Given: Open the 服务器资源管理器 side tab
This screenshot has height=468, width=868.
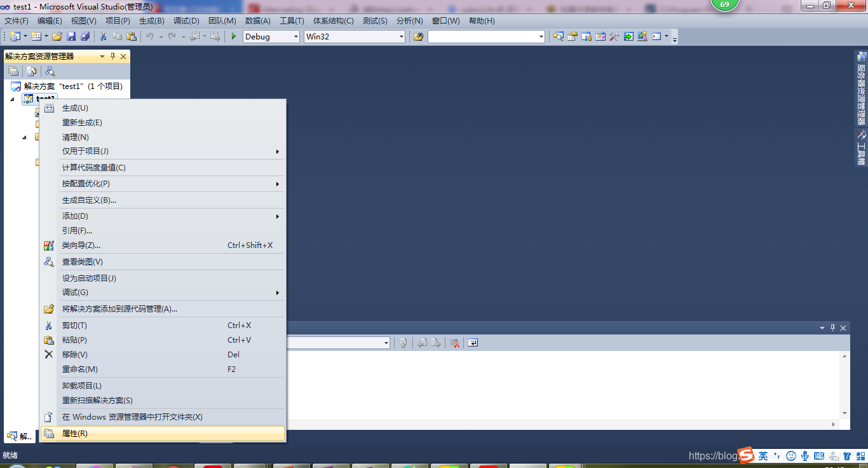Looking at the screenshot, I should (x=861, y=89).
